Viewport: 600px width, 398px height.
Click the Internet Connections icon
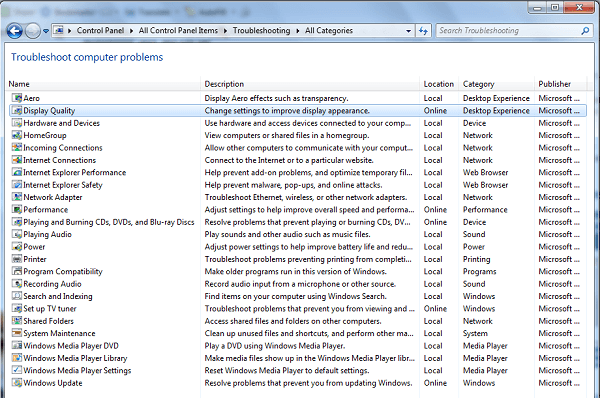17,160
